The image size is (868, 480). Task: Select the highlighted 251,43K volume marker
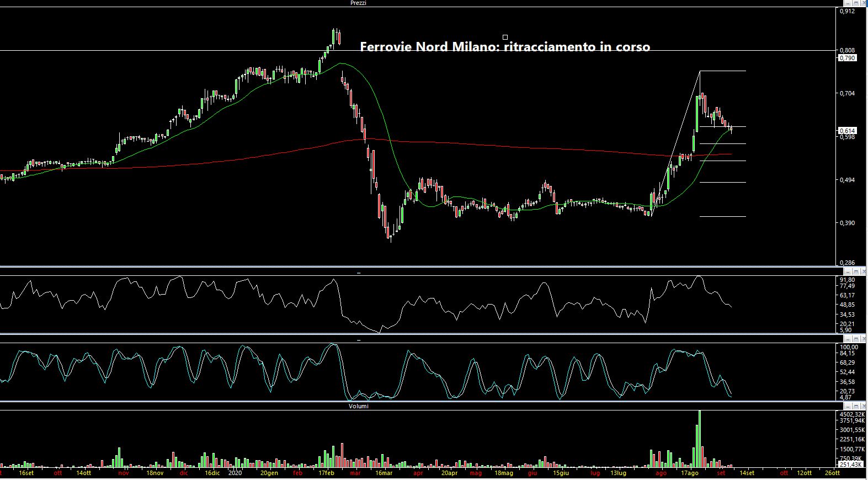pos(850,465)
